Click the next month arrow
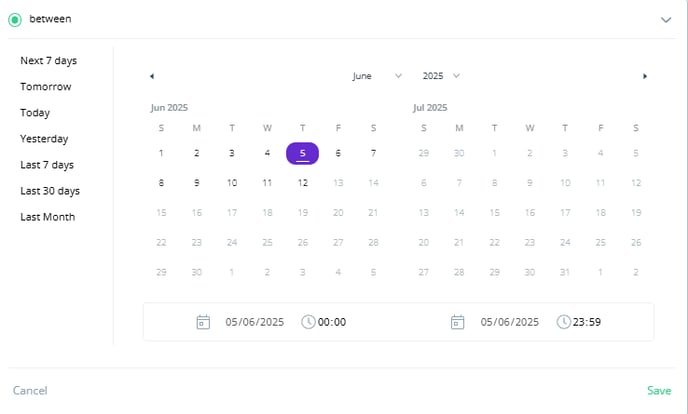 click(645, 76)
